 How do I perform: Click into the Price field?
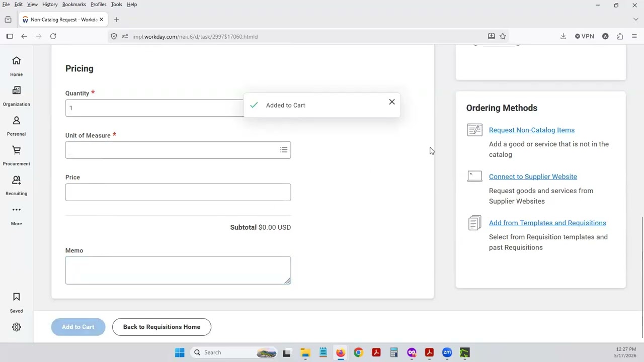tap(178, 192)
